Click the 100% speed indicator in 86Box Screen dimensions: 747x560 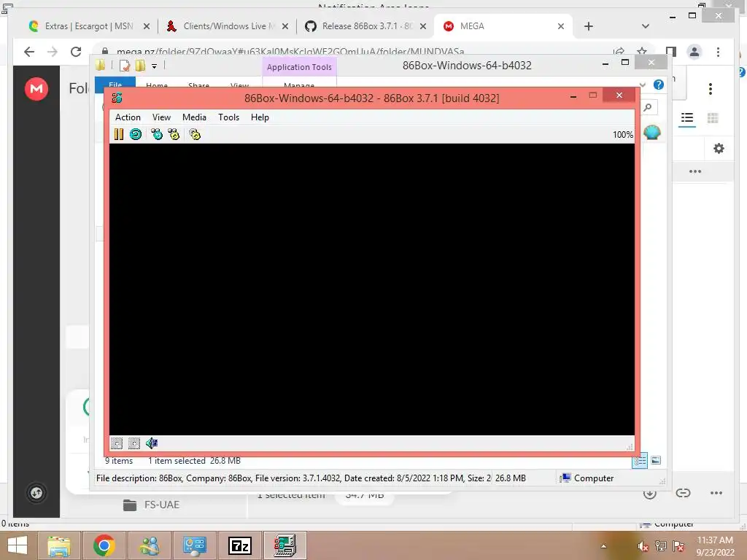[x=623, y=135]
